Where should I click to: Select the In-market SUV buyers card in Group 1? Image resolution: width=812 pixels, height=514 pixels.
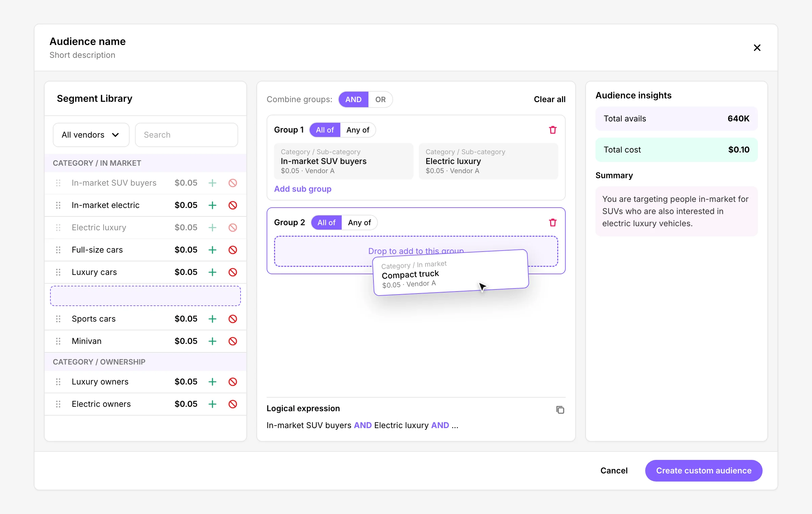344,161
